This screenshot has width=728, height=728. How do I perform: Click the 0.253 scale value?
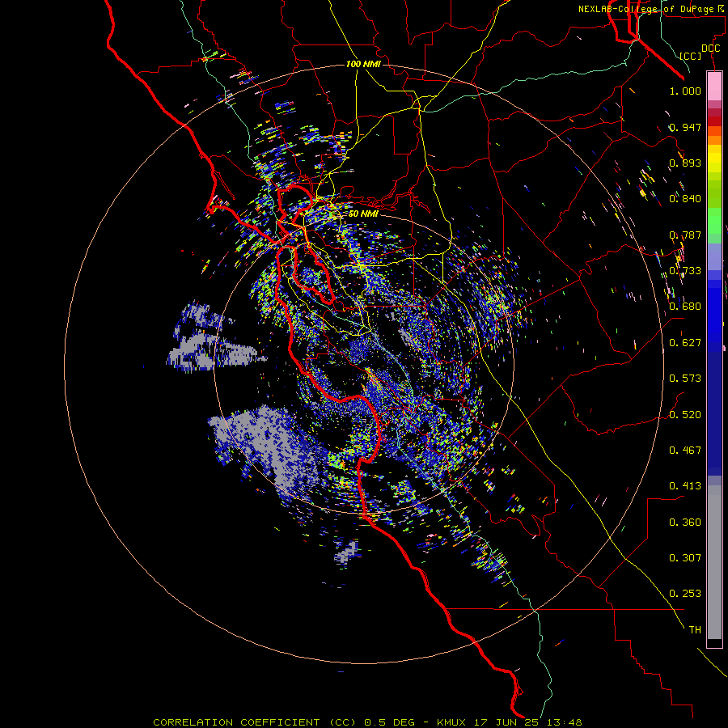click(685, 594)
